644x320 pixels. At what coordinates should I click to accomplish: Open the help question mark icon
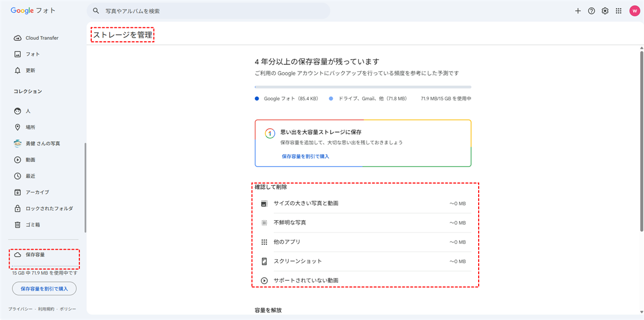[591, 11]
